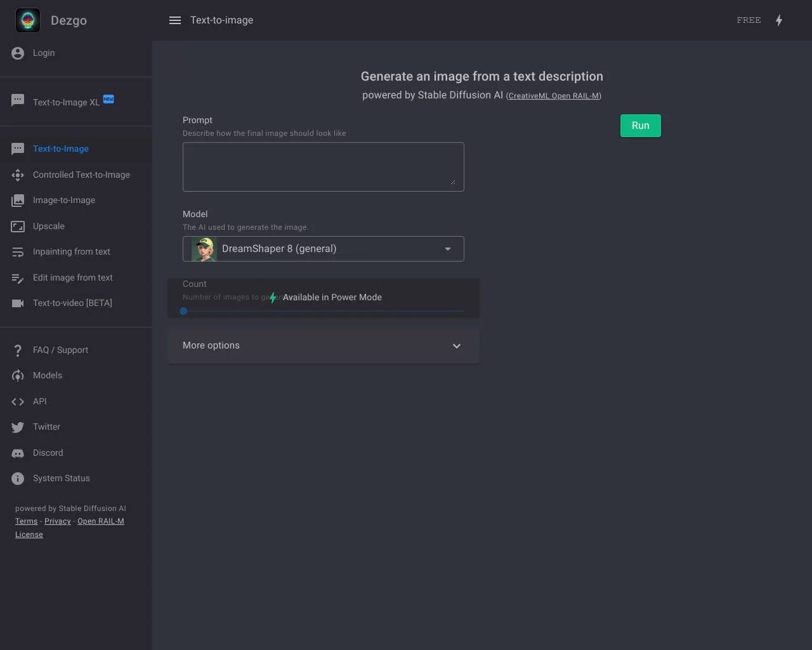Click the Count slider handle
Screen dimensions: 812x650
(183, 311)
